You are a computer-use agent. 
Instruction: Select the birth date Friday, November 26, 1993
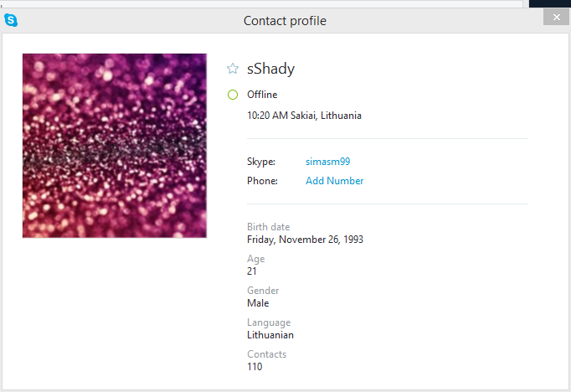point(305,240)
